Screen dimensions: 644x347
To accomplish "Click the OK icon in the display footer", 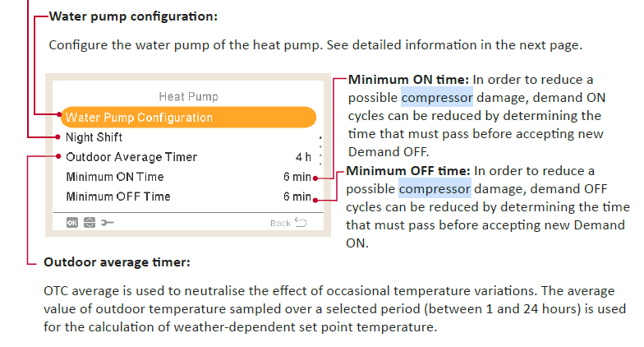I will pos(72,222).
